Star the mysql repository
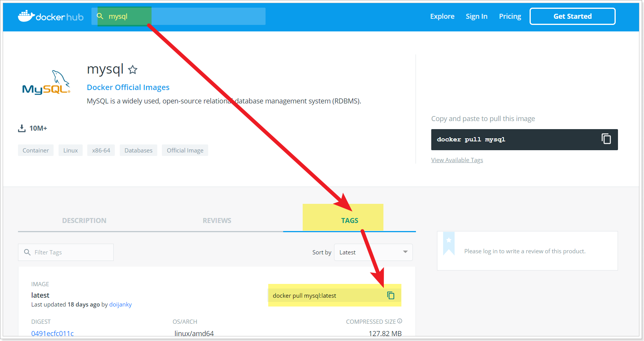Image resolution: width=644 pixels, height=341 pixels. [x=133, y=70]
